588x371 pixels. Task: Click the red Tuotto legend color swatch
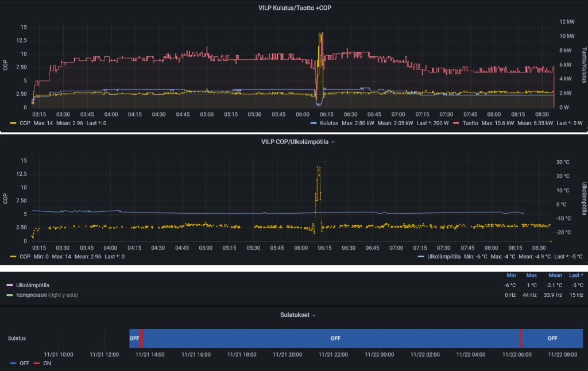click(x=457, y=123)
